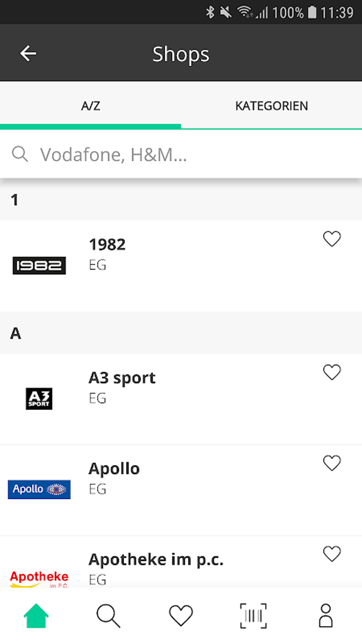Open the Home tab in bottom bar
This screenshot has width=362, height=644.
36,616
